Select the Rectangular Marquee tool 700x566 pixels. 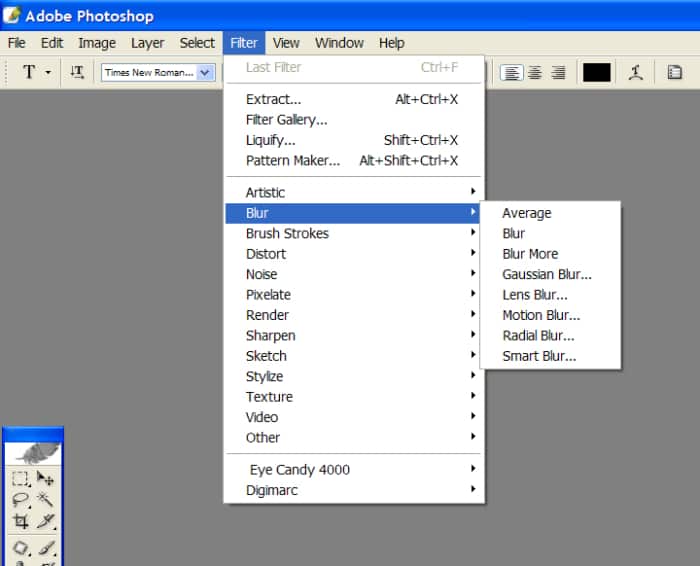coord(20,479)
